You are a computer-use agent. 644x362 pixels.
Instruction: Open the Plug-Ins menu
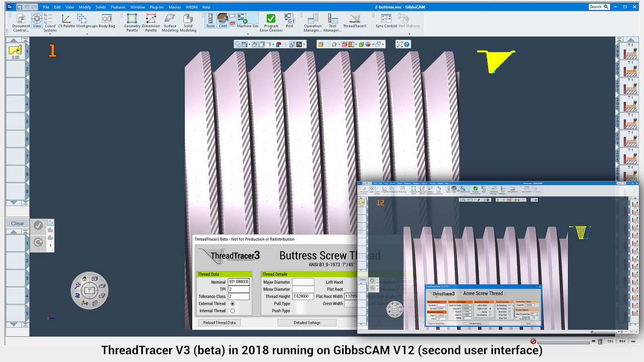click(x=156, y=7)
